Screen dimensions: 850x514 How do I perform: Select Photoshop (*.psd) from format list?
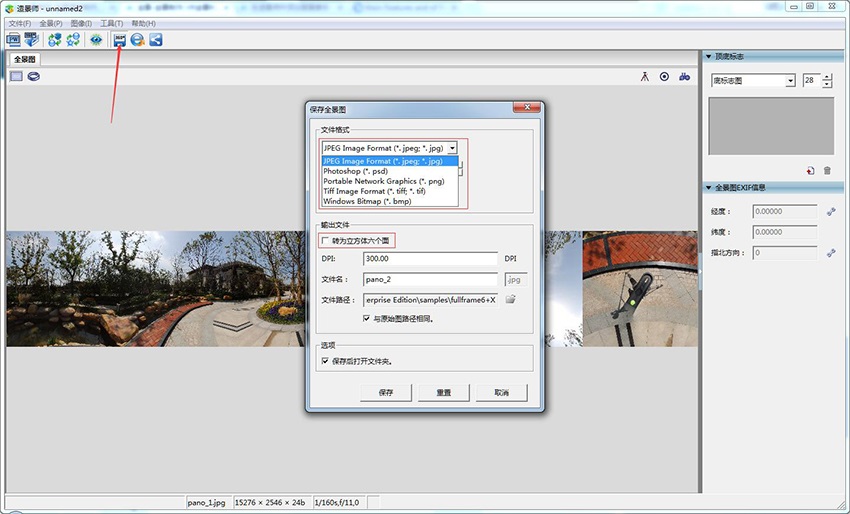pyautogui.click(x=355, y=171)
